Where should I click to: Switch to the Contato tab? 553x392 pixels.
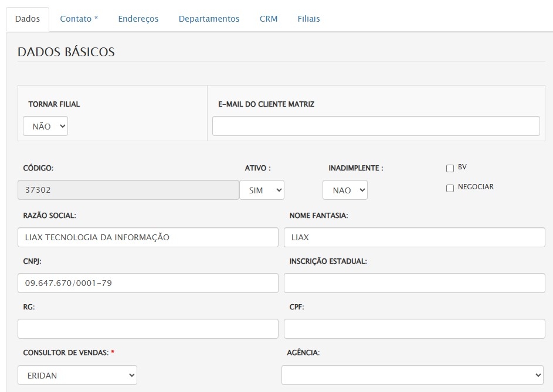point(79,19)
